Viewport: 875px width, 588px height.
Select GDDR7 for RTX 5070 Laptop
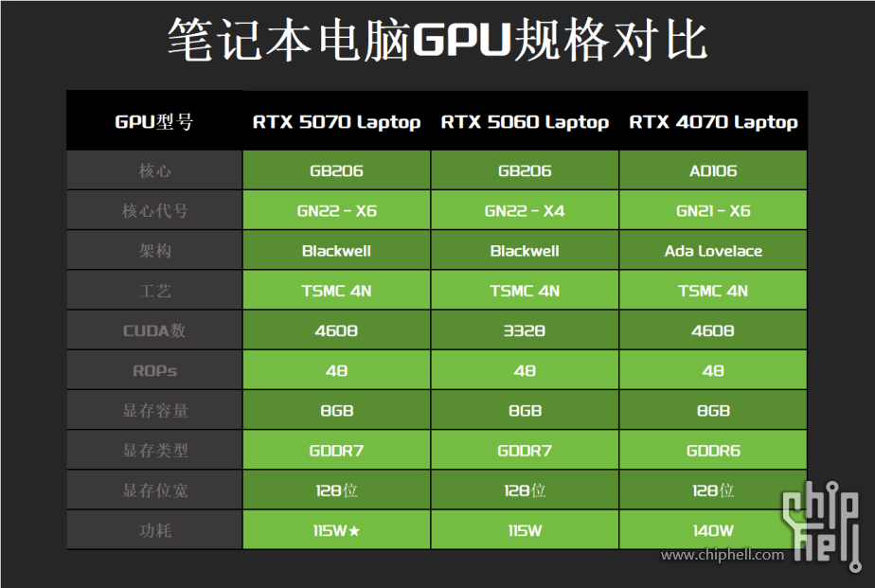tap(336, 451)
